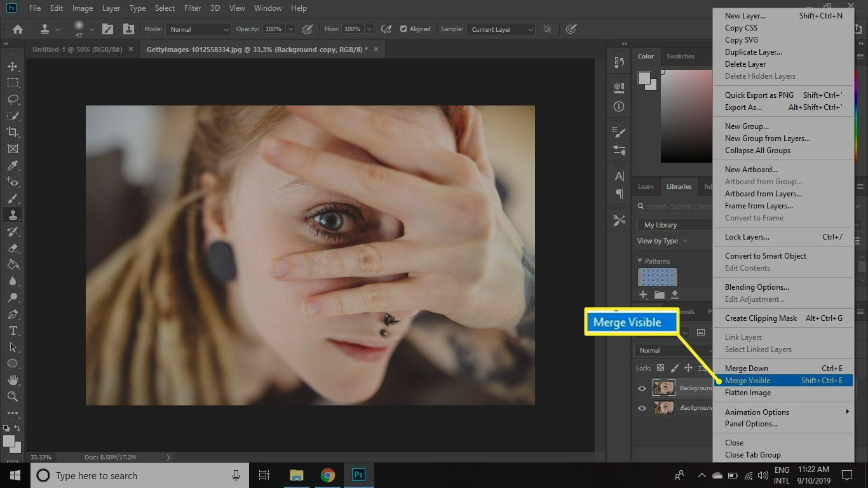Open the Mode dropdown in the options bar
The height and width of the screenshot is (488, 868).
198,29
